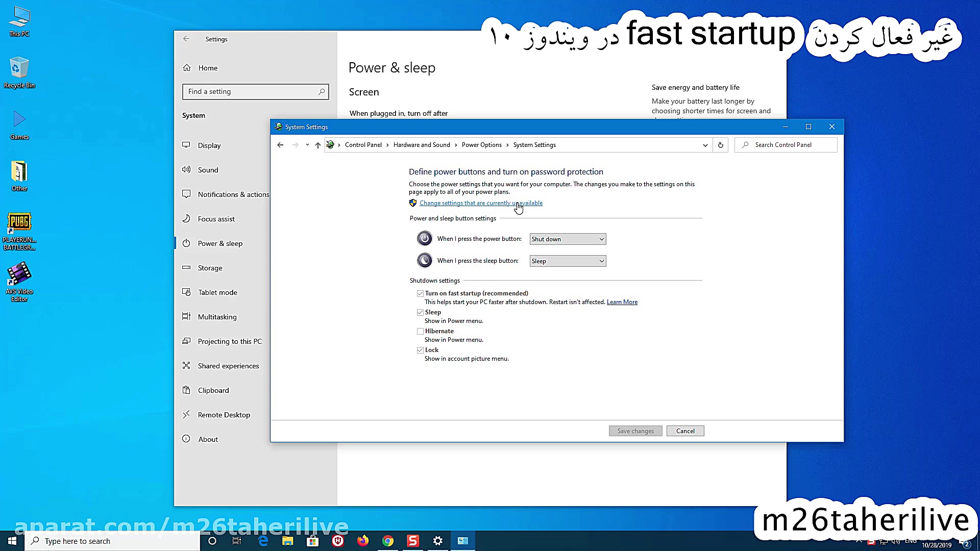Click Change settings that are currently unavailable
This screenshot has width=980, height=551.
481,203
